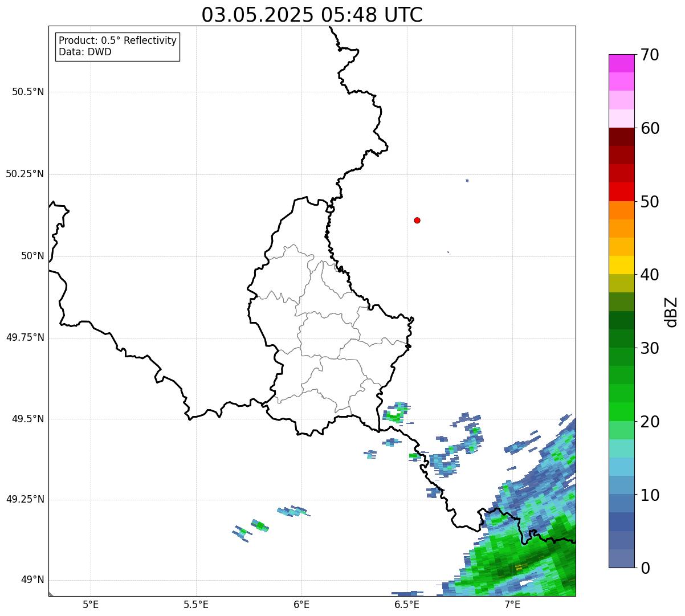The image size is (685, 616).
Task: Click the magenta top colorbar swatch
Action: point(621,63)
